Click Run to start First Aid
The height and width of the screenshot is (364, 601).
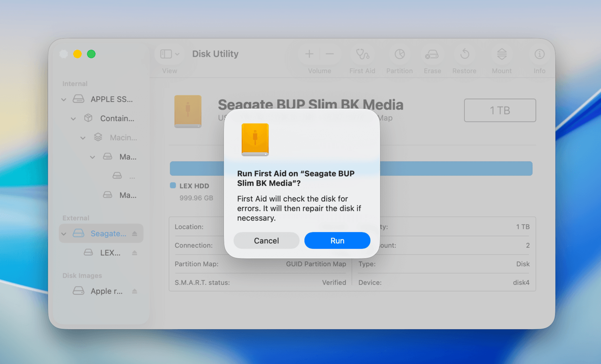[337, 240]
